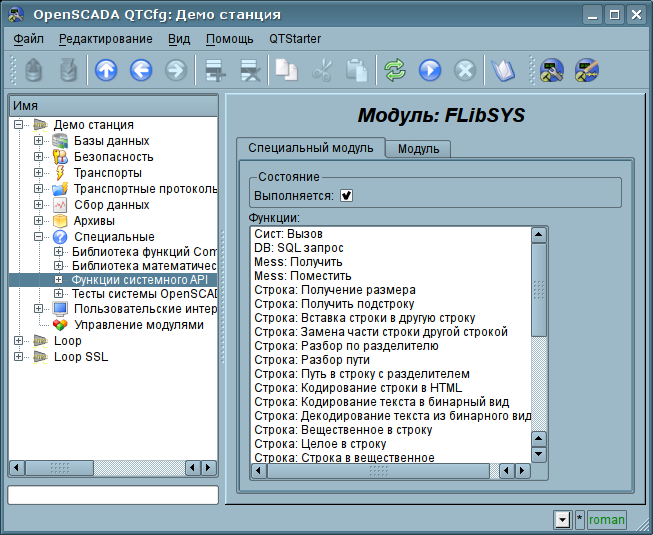Expand the Loop SSL station node

pyautogui.click(x=18, y=356)
